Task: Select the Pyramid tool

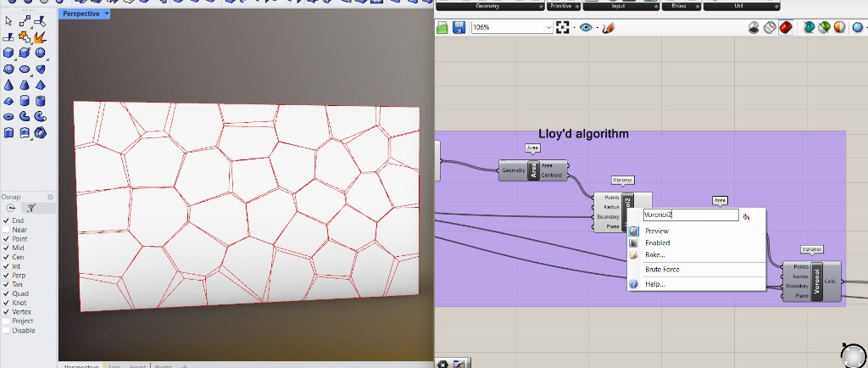Action: (40, 86)
